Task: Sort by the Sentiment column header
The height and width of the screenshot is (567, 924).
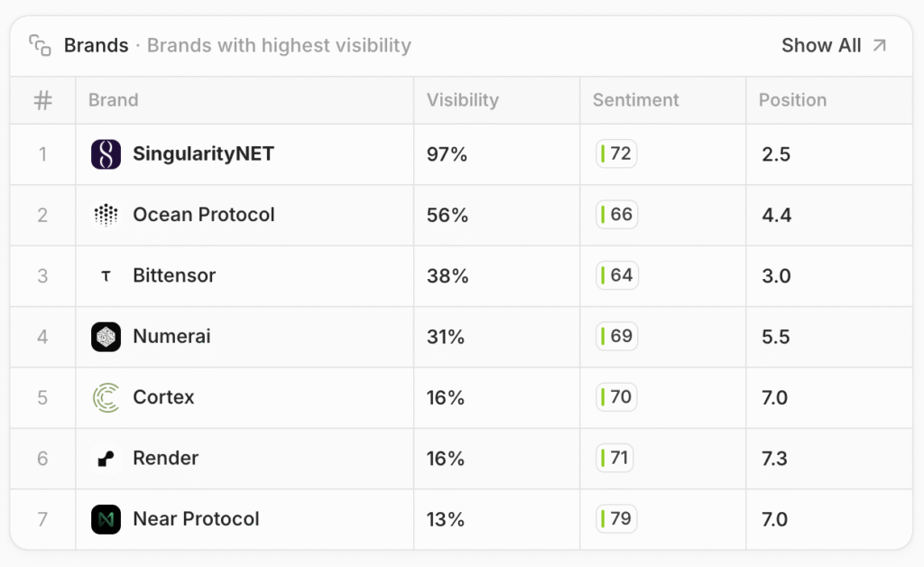Action: (x=635, y=100)
